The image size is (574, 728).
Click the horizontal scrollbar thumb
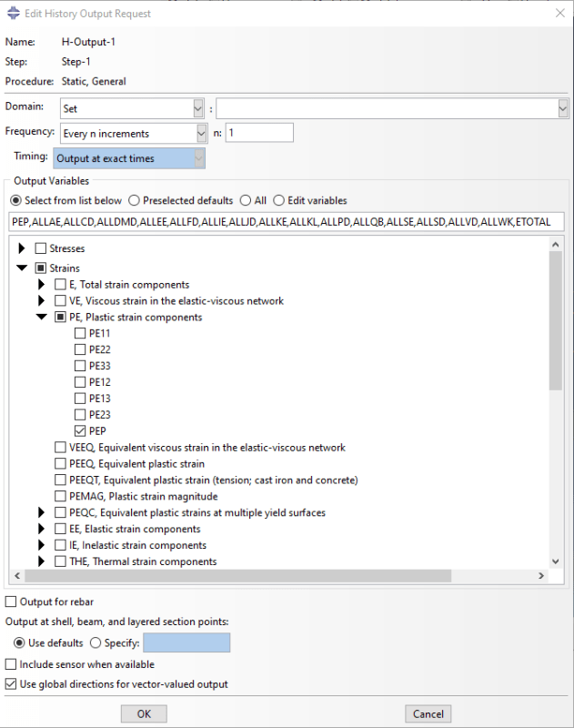[238, 576]
